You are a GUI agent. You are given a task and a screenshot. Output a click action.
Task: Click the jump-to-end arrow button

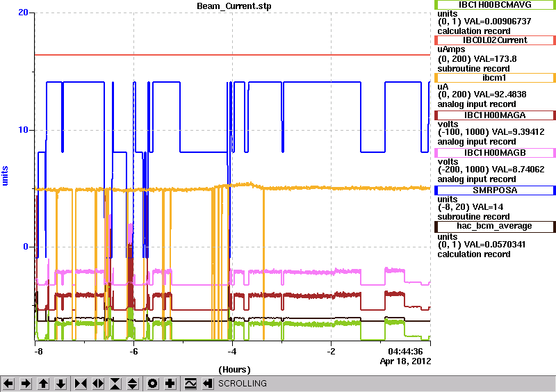point(208,384)
